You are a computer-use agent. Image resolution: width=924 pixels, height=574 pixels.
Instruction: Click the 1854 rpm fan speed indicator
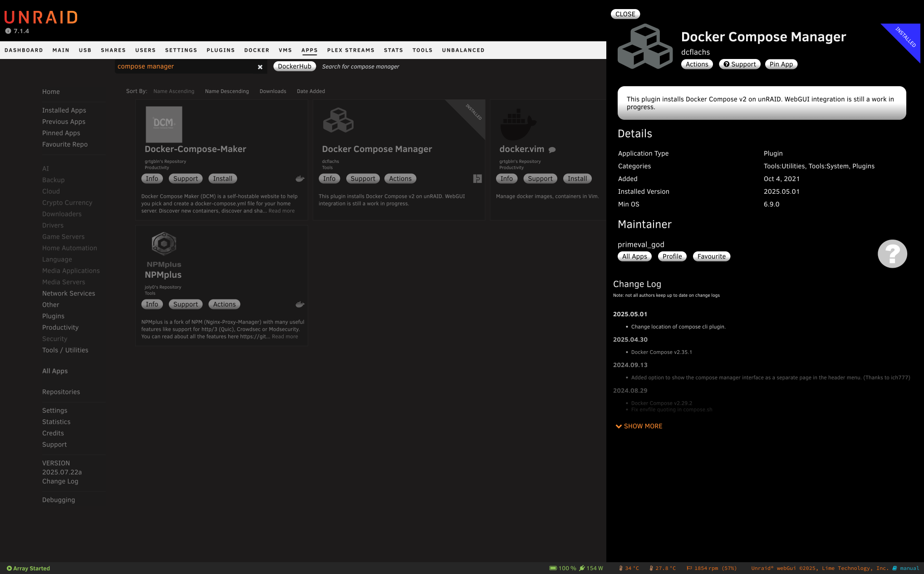pyautogui.click(x=712, y=568)
